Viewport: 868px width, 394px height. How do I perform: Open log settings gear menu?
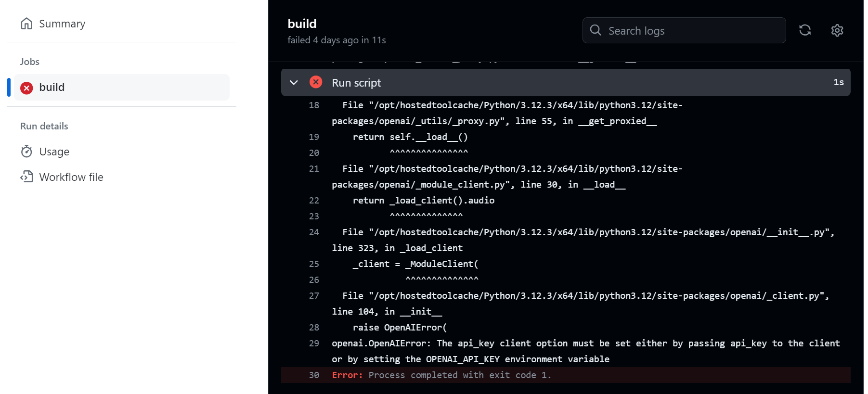[837, 30]
